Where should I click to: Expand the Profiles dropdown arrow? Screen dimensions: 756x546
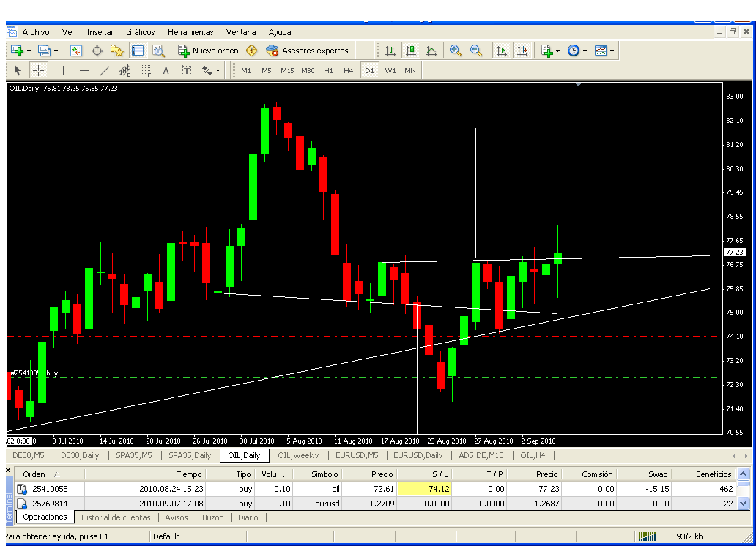pyautogui.click(x=56, y=51)
